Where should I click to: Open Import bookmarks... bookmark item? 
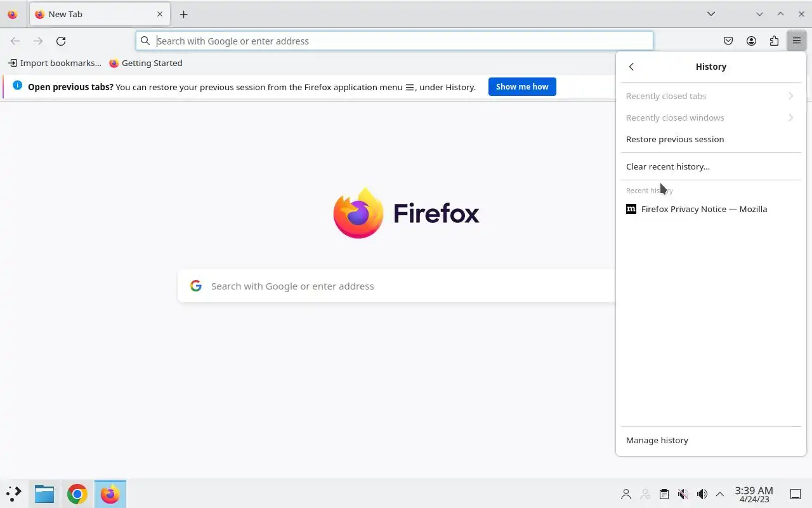pyautogui.click(x=55, y=63)
